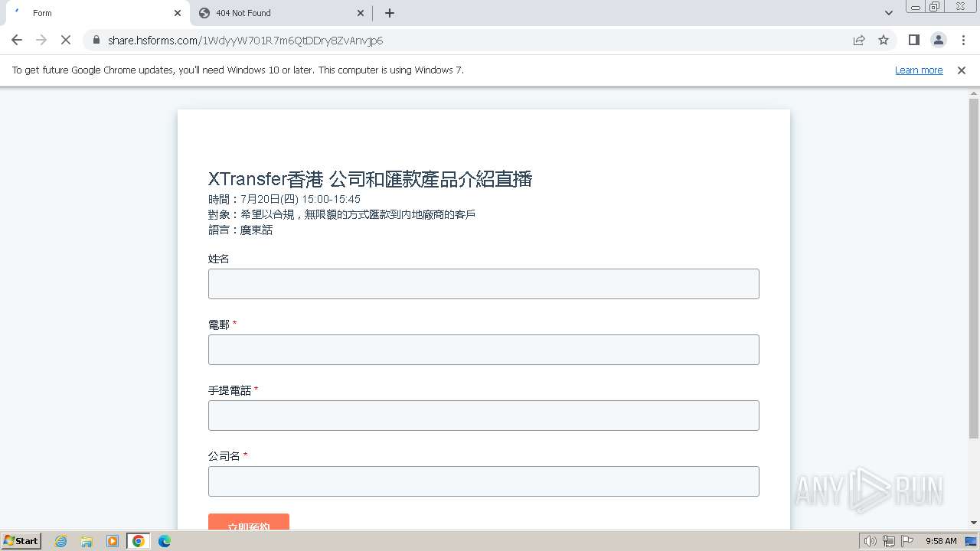Click the 公司名 input field
Viewport: 980px width, 551px height.
click(x=484, y=481)
